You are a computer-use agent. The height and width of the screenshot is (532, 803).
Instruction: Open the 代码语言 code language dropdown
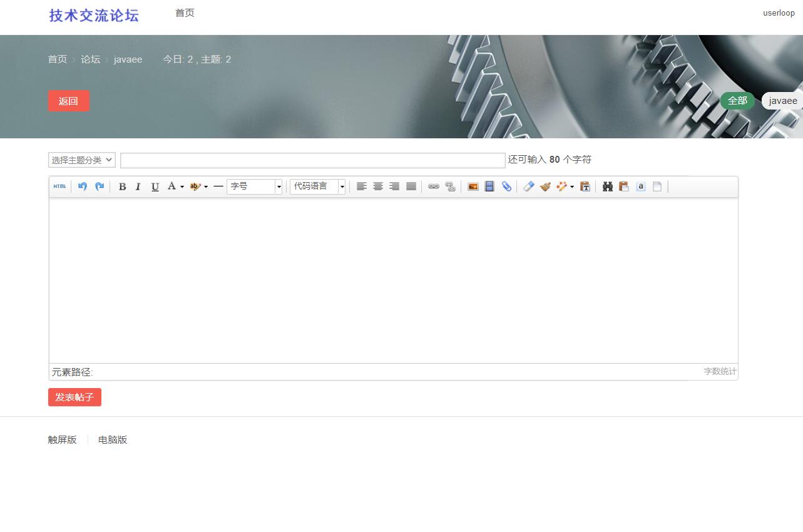pyautogui.click(x=317, y=187)
